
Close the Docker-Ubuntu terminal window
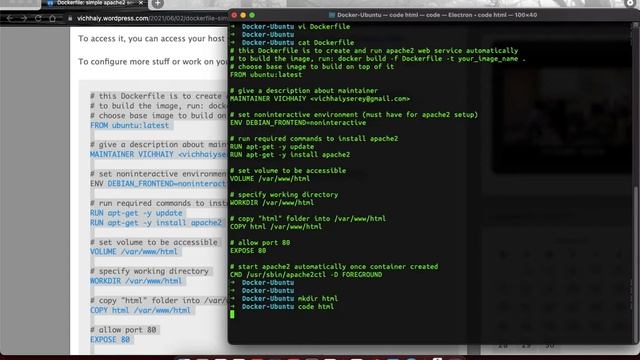coord(234,15)
